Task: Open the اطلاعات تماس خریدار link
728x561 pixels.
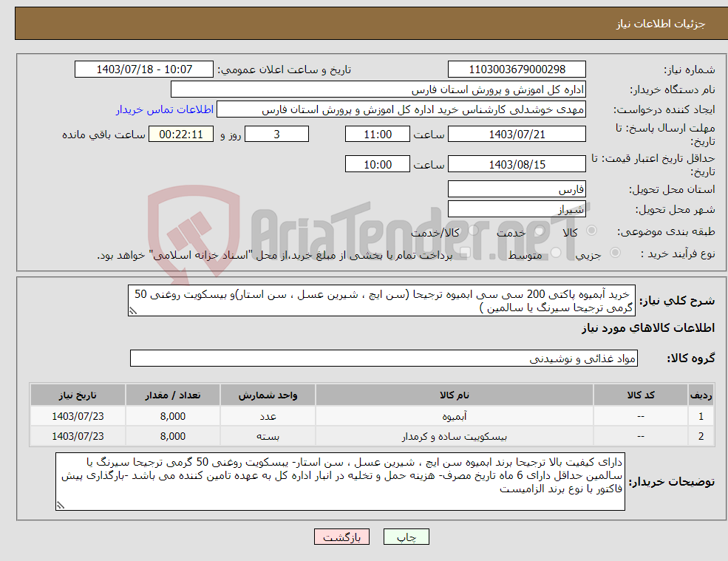Action: [x=165, y=109]
